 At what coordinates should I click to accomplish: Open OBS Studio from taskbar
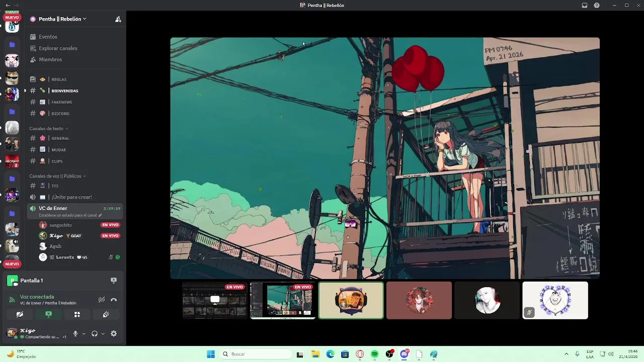coord(389,354)
